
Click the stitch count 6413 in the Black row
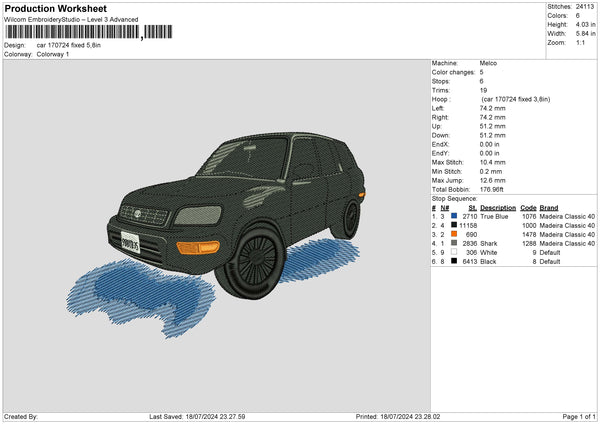(470, 262)
